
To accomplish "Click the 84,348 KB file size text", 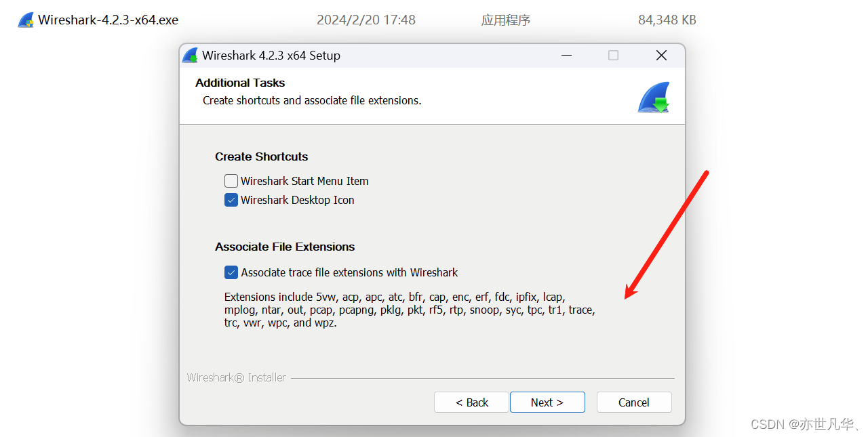I will [667, 20].
